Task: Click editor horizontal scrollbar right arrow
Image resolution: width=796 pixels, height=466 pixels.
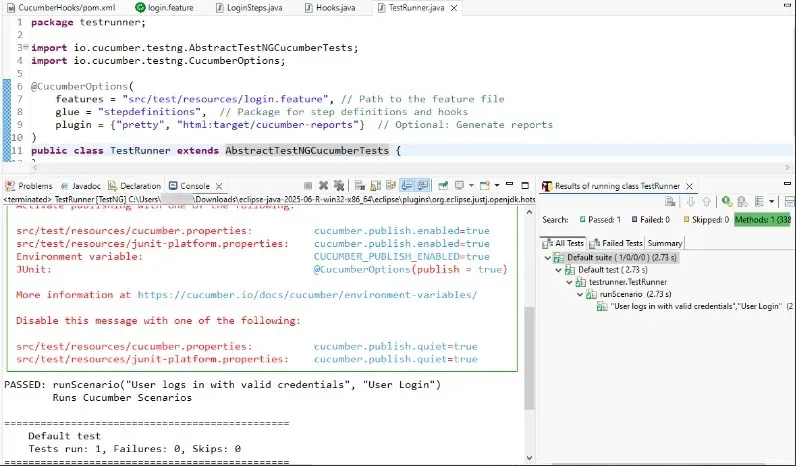Action: click(787, 168)
